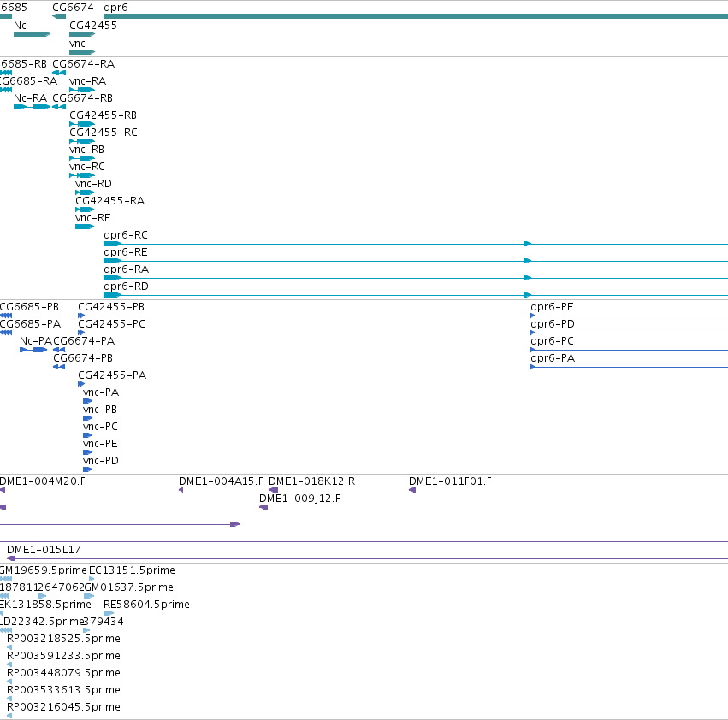Click the EC13151.5prime EST label

(x=132, y=570)
